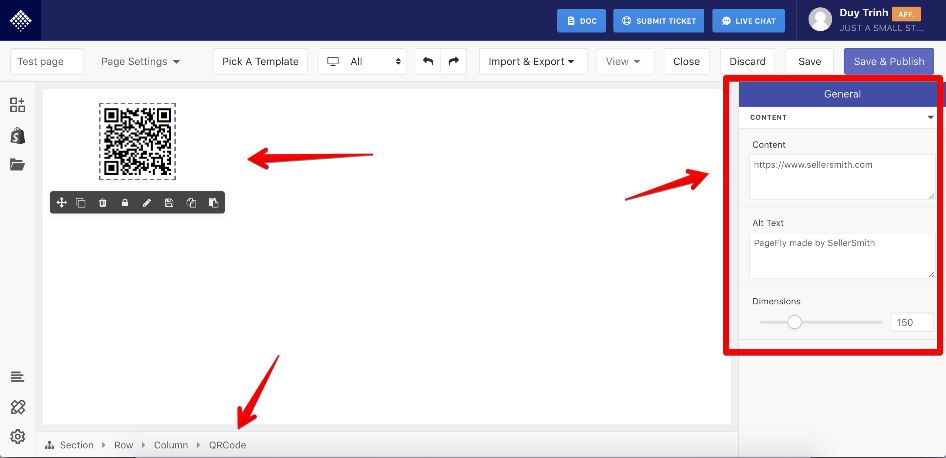This screenshot has height=458, width=946.
Task: Collapse the CONTENT section arrow
Action: coord(930,118)
